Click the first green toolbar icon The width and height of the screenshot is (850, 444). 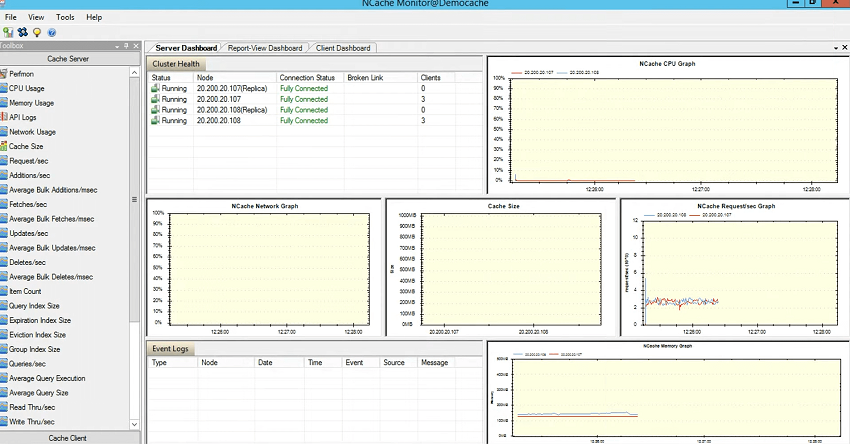coord(8,33)
